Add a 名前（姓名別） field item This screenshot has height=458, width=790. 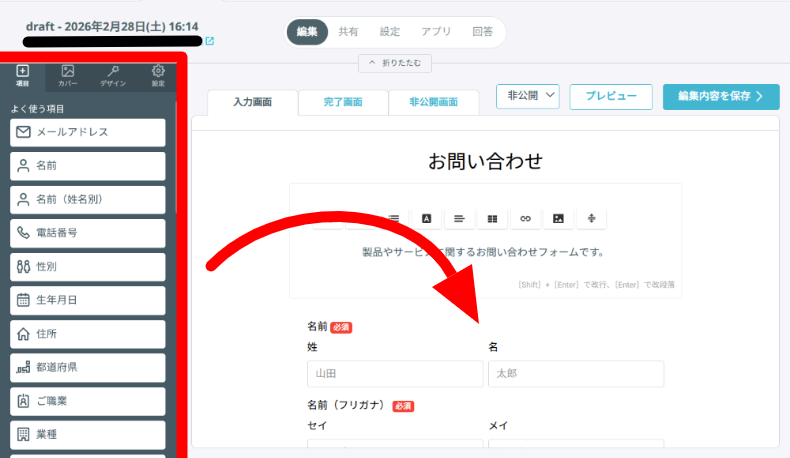[x=88, y=200]
